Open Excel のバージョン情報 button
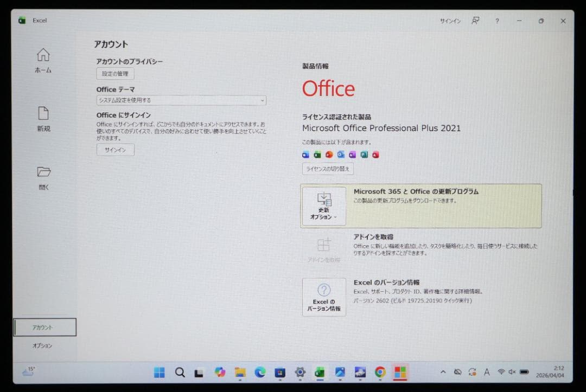586x392 pixels. (x=324, y=297)
